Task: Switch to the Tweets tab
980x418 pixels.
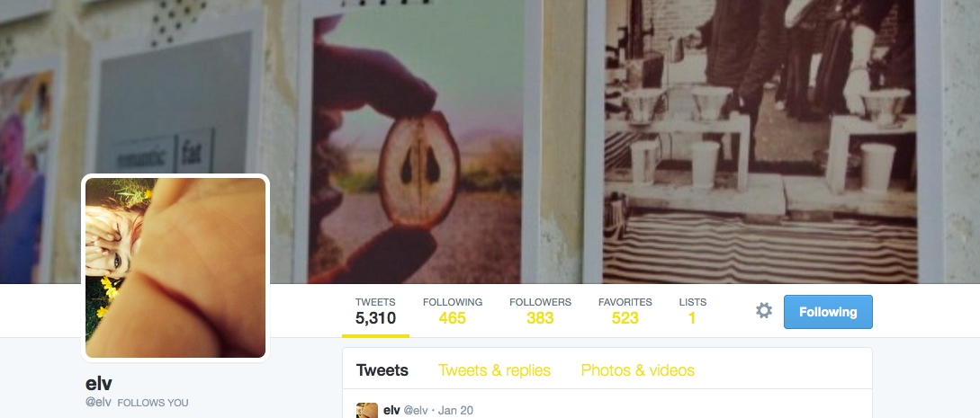Action: [x=382, y=370]
